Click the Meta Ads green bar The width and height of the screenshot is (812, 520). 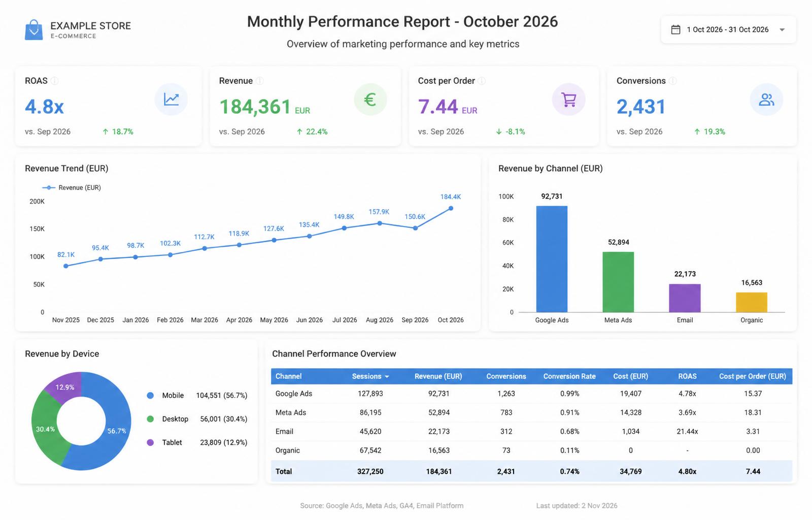click(x=618, y=282)
